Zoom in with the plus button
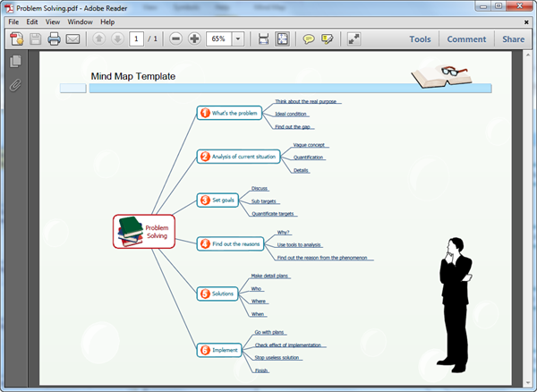This screenshot has height=392, width=537. point(194,38)
